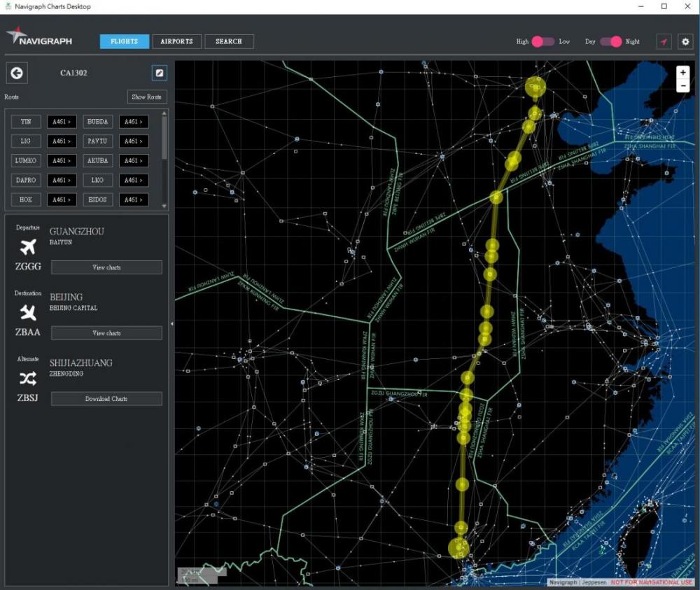Click the SHIJIAZHUANG alternate name
Viewport: 700px width, 590px height.
tap(80, 363)
